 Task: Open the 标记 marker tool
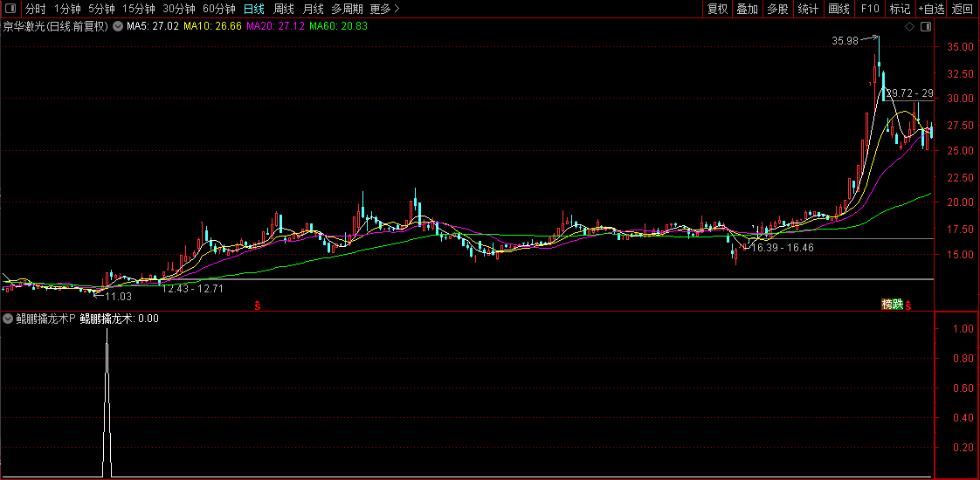(899, 9)
